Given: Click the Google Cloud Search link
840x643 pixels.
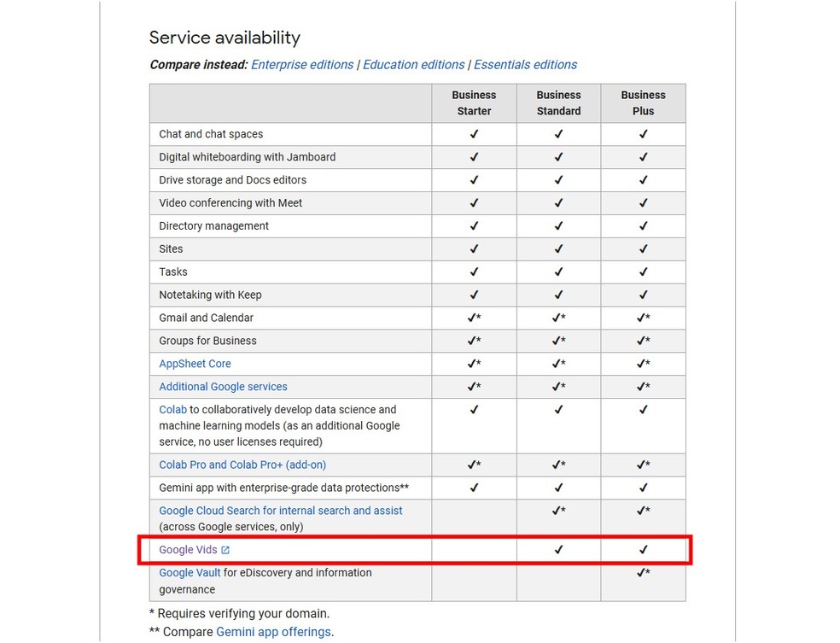Looking at the screenshot, I should (x=280, y=510).
